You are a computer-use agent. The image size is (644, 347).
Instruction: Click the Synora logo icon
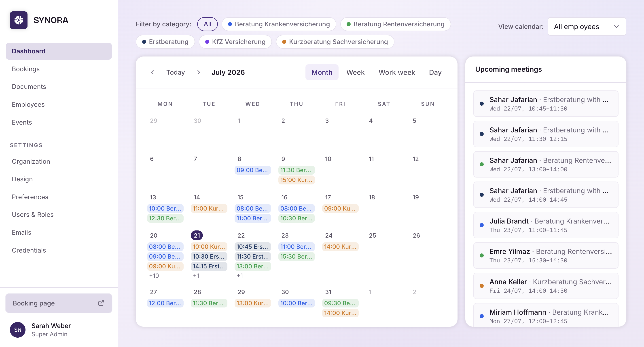[x=19, y=20]
